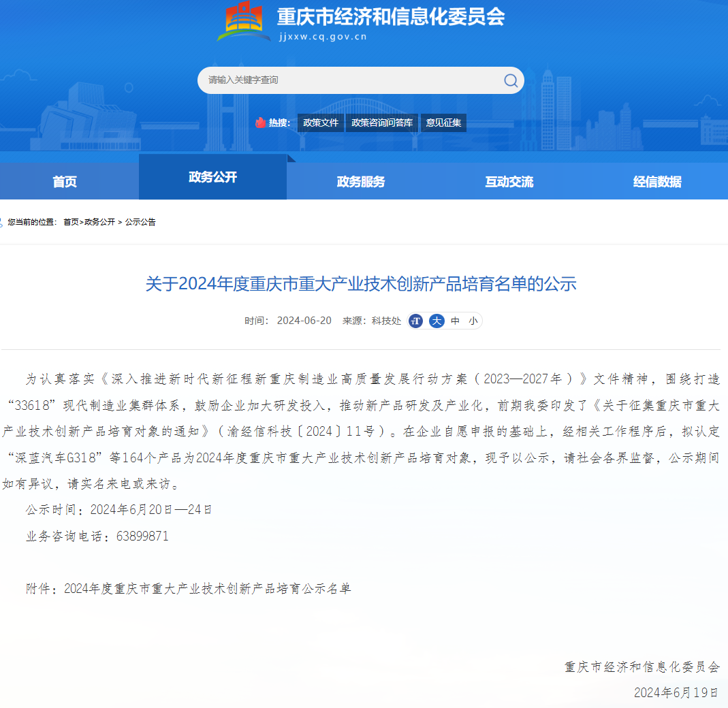This screenshot has height=708, width=728.
Task: Open the 首页 navigation tab
Action: 65,182
